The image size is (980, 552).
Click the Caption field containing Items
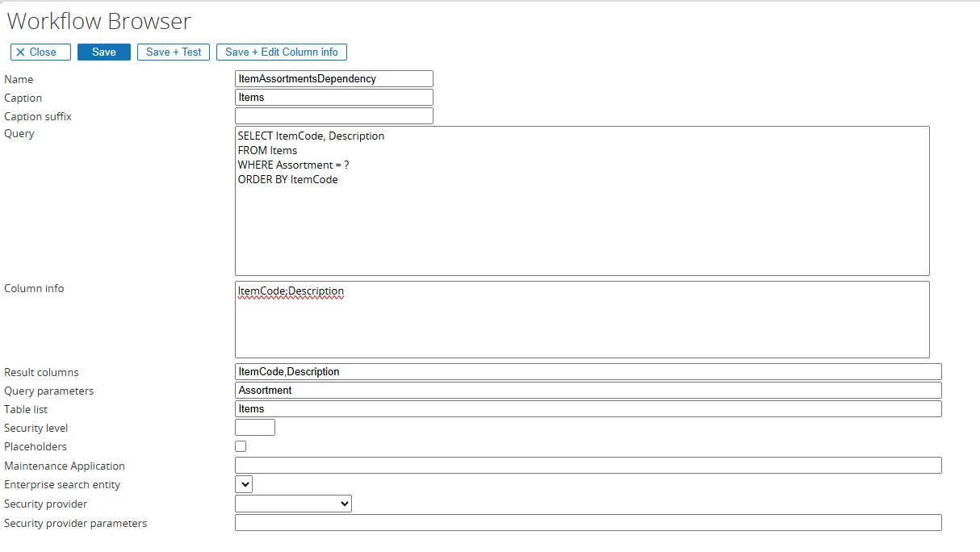click(334, 97)
